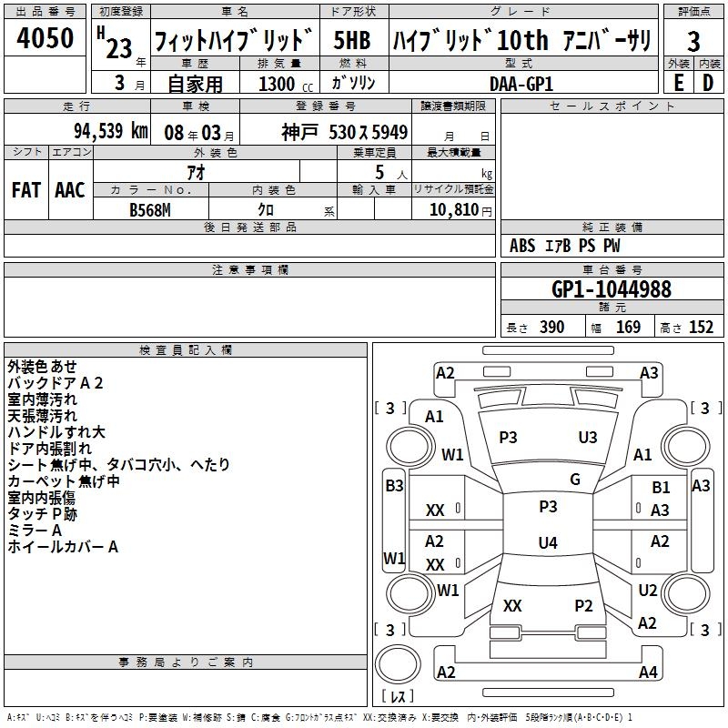Select the note タッチP跡
The height and width of the screenshot is (728, 728).
[42, 514]
